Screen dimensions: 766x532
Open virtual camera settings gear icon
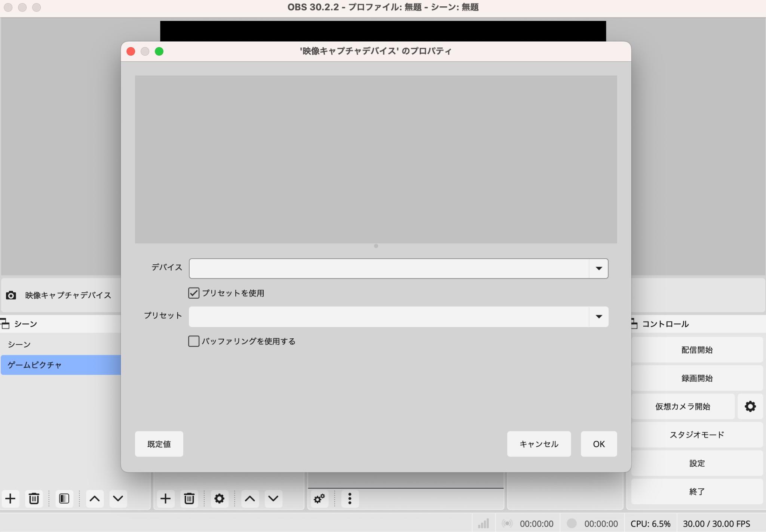click(750, 406)
